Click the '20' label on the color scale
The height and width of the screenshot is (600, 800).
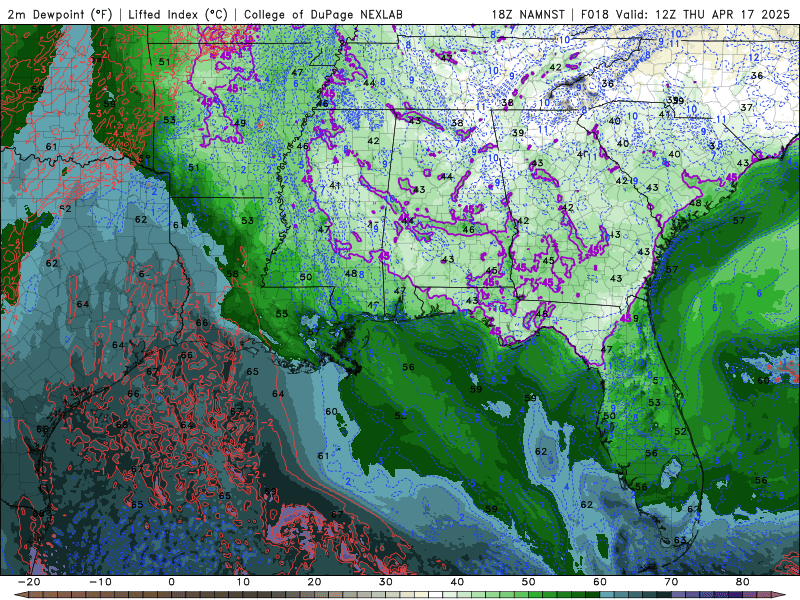click(x=314, y=582)
